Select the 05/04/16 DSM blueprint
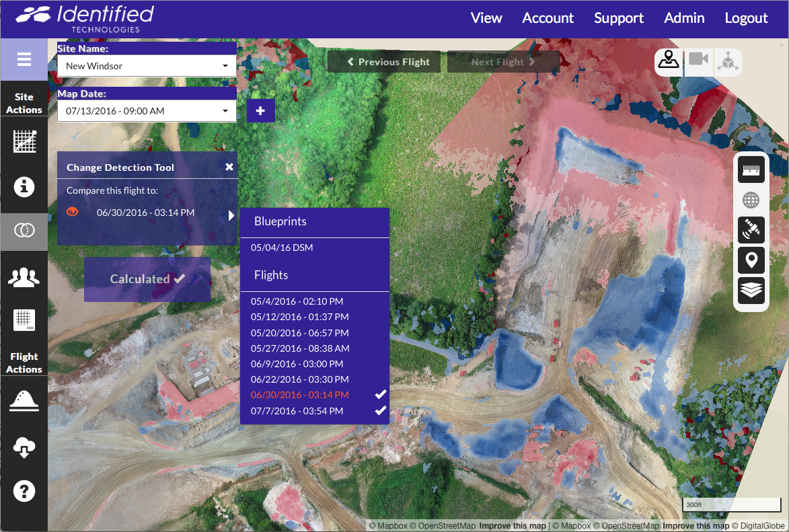The image size is (789, 532). point(282,248)
